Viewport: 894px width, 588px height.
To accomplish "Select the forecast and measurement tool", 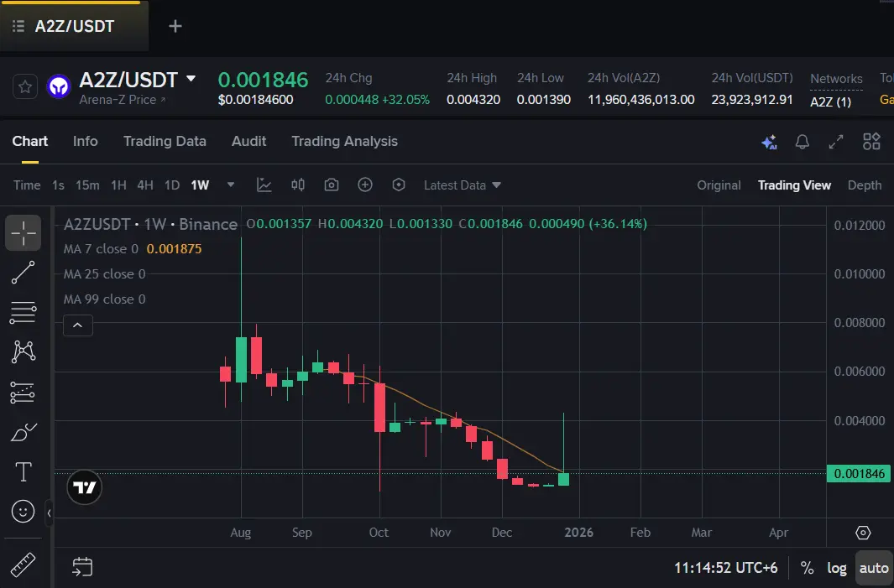I will point(24,393).
